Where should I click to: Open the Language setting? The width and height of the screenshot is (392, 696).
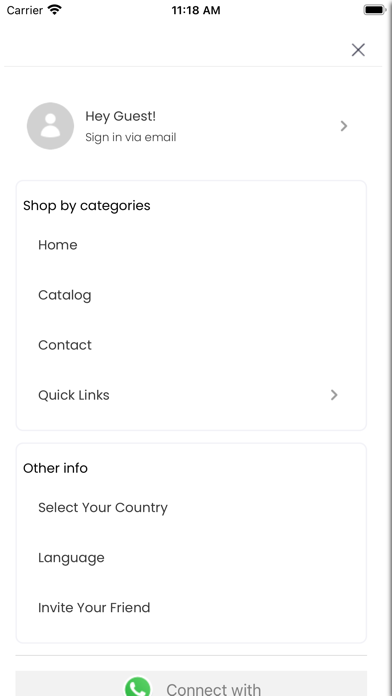click(x=71, y=558)
